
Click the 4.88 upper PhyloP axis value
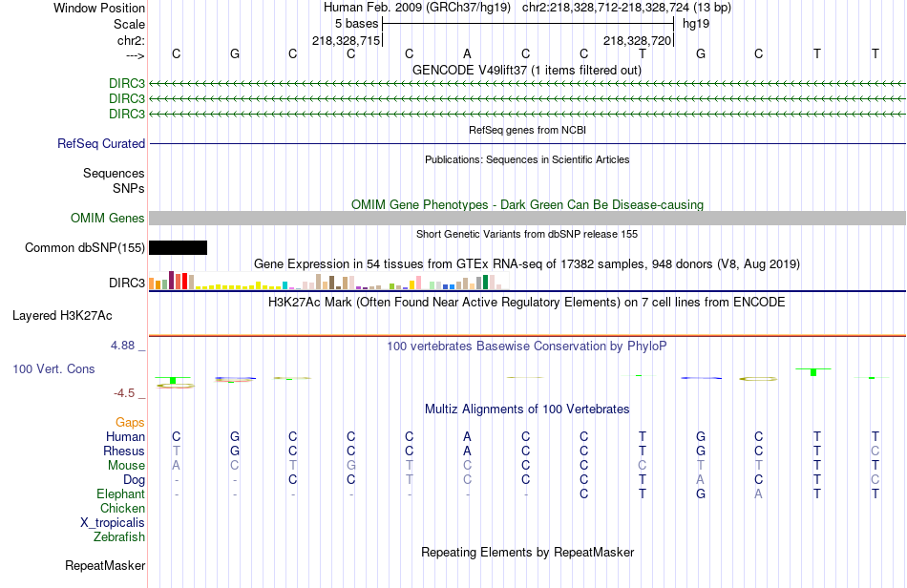point(122,346)
